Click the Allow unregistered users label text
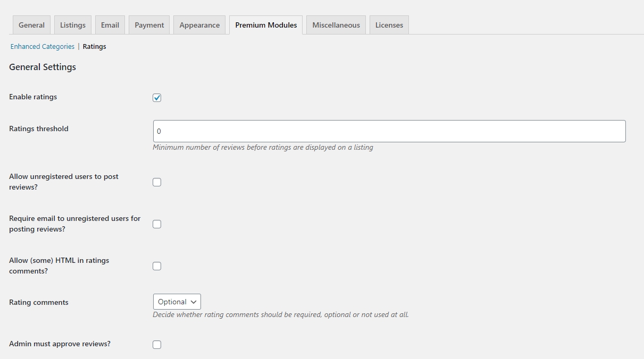Viewport: 644px width, 359px height. 64,182
